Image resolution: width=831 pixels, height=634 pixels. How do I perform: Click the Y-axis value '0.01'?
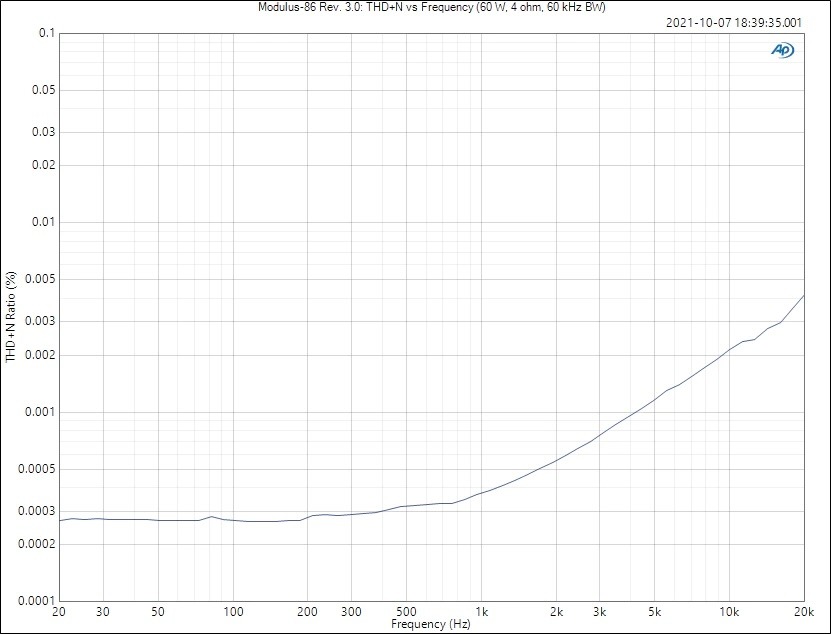(x=43, y=222)
